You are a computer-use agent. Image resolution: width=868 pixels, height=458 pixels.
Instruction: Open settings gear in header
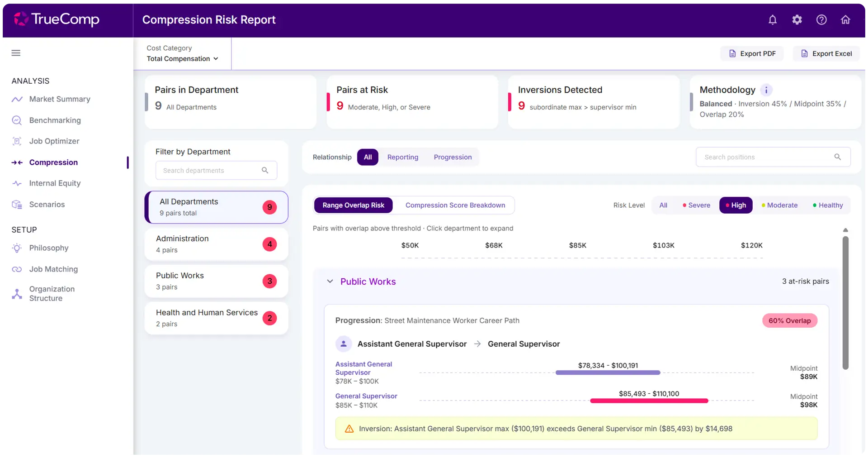(797, 20)
